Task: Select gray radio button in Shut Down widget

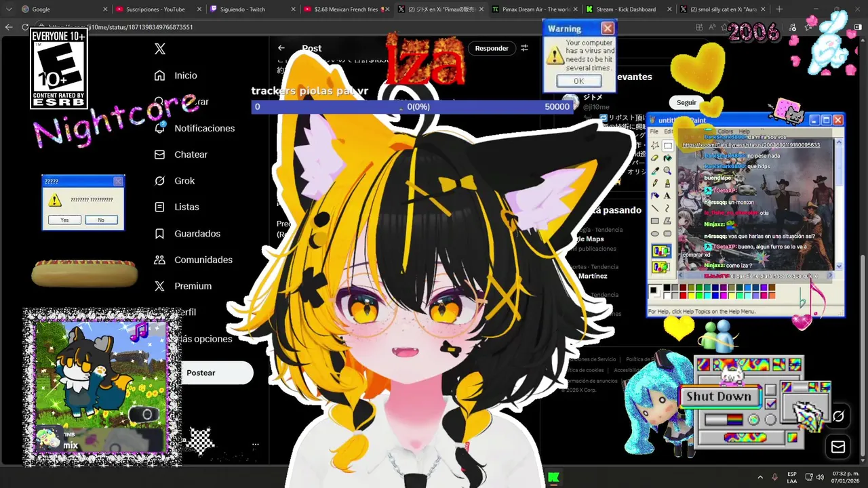Action: 770,420
